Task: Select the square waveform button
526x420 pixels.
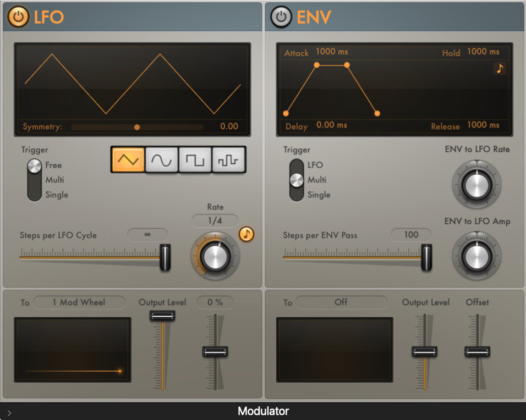Action: pos(195,160)
